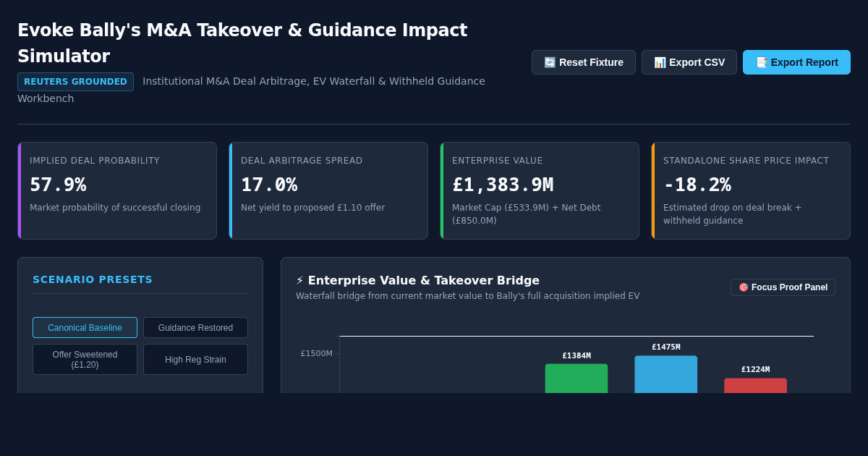
Task: Click the bar chart icon on Export CSV
Action: coord(660,62)
